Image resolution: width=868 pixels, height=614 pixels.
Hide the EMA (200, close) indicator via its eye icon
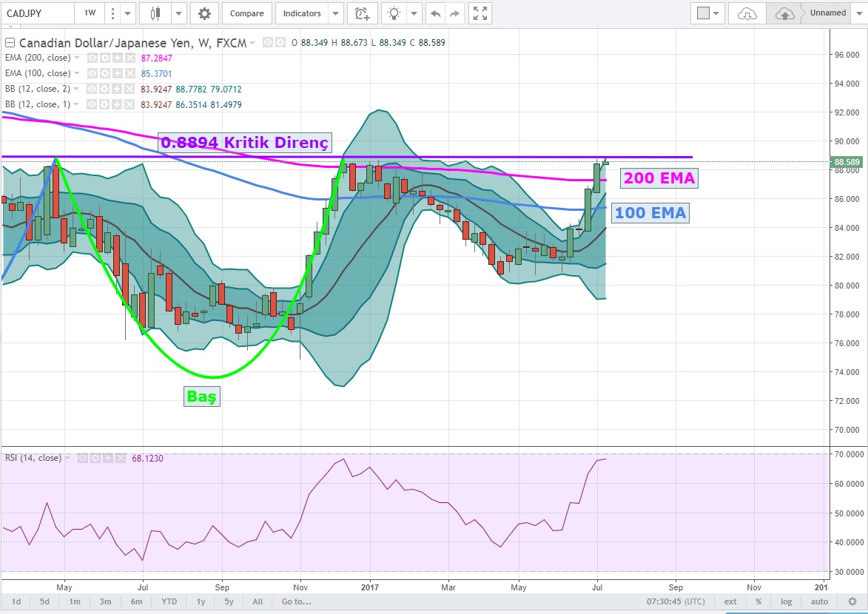(x=92, y=58)
